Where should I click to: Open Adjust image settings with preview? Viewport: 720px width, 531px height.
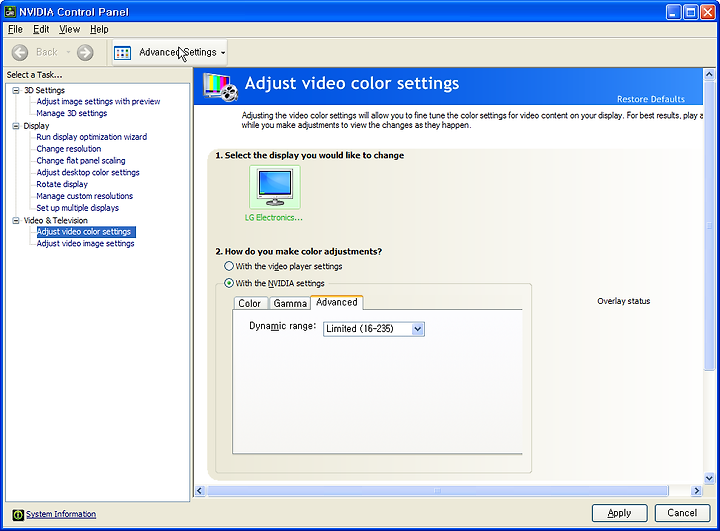point(98,102)
